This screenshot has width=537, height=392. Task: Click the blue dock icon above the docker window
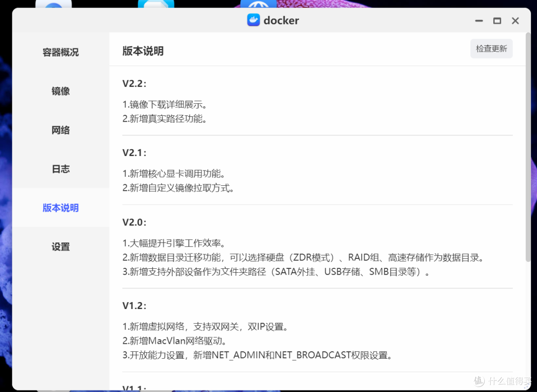(x=259, y=5)
